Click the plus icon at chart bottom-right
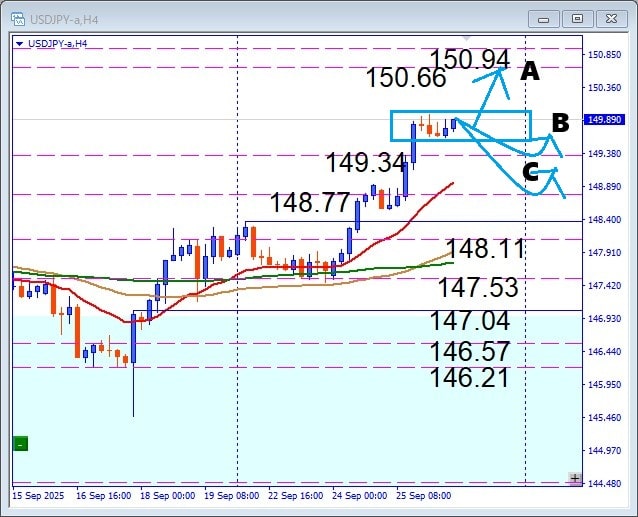The height and width of the screenshot is (517, 638). point(574,479)
